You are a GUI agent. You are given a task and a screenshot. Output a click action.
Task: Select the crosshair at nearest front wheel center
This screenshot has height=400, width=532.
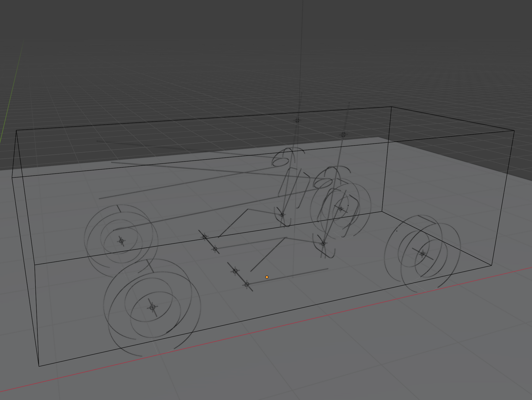pyautogui.click(x=152, y=308)
